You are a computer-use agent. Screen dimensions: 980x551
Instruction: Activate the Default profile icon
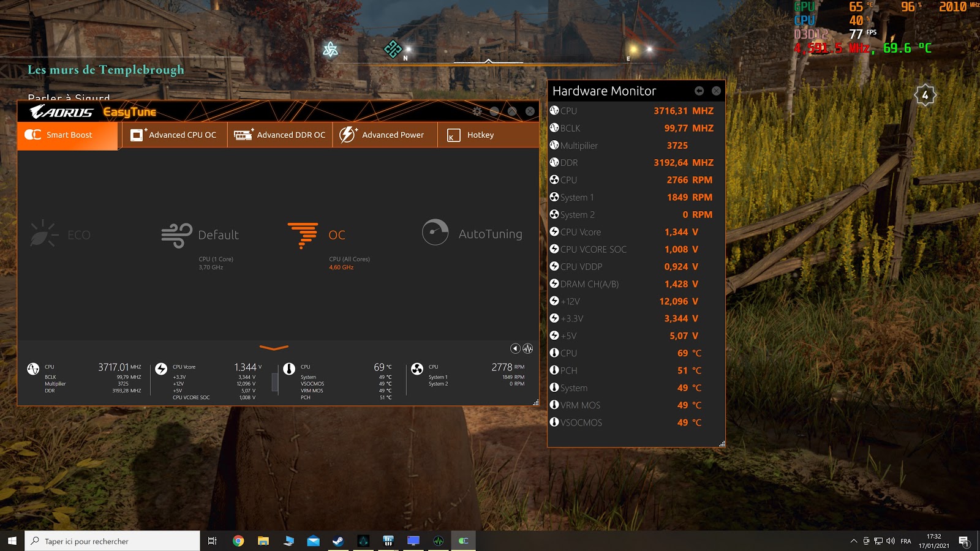[x=176, y=235]
